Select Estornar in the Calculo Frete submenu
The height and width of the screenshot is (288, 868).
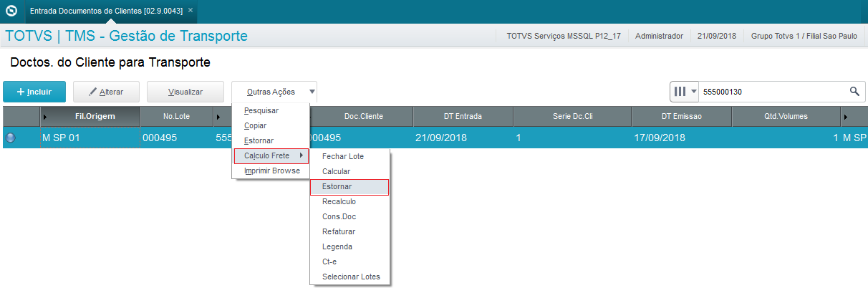tap(349, 186)
